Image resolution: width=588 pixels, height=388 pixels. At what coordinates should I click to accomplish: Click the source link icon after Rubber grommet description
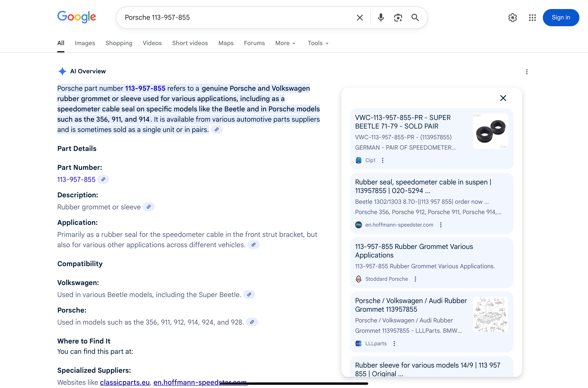click(149, 207)
